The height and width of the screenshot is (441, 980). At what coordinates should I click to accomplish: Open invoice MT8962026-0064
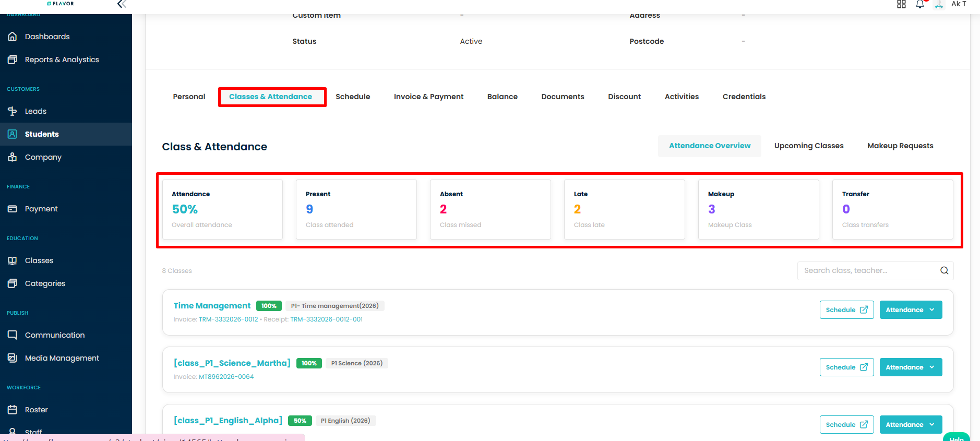(x=226, y=377)
